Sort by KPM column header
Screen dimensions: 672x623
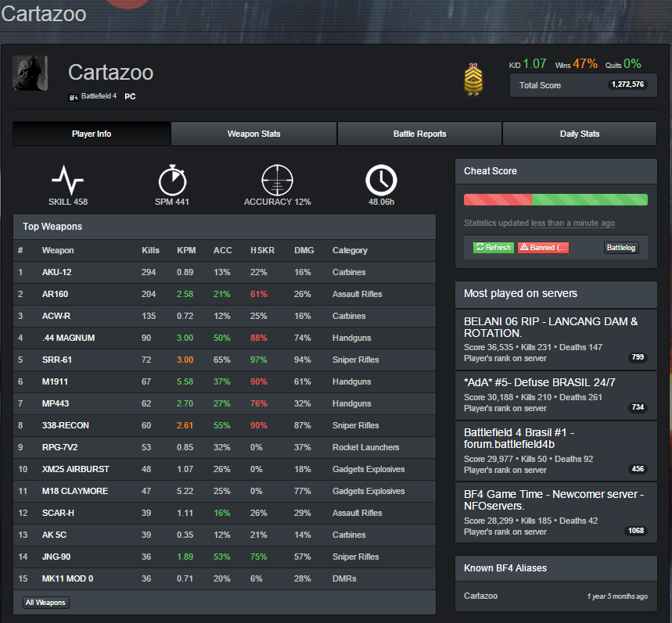click(186, 250)
